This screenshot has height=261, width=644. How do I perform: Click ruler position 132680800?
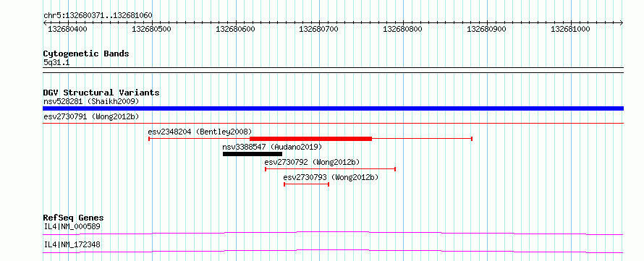point(403,29)
